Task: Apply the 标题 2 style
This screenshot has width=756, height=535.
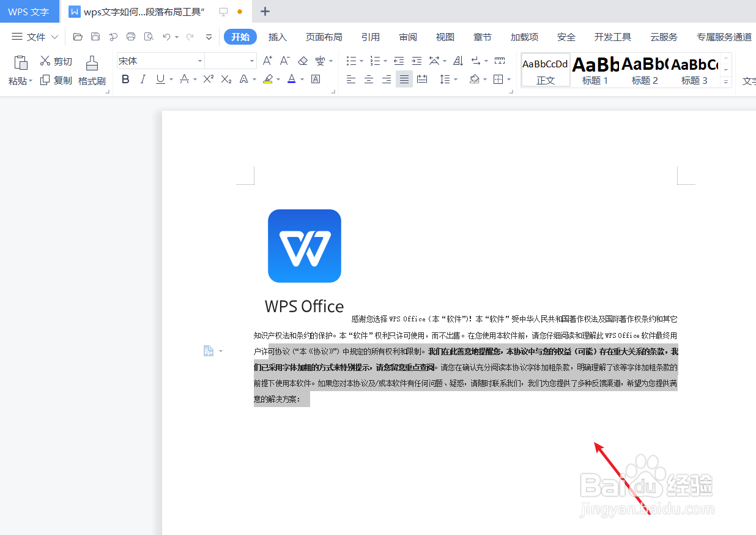Action: 645,70
